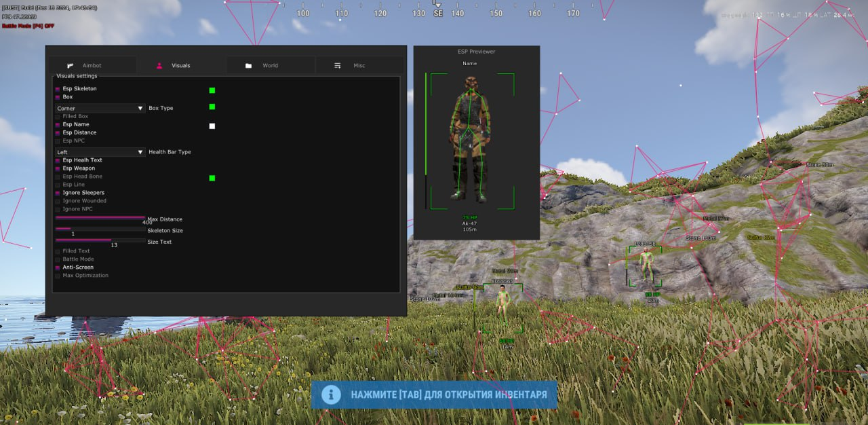Image resolution: width=868 pixels, height=425 pixels.
Task: Click the white Esp Name color swatch
Action: coord(212,126)
